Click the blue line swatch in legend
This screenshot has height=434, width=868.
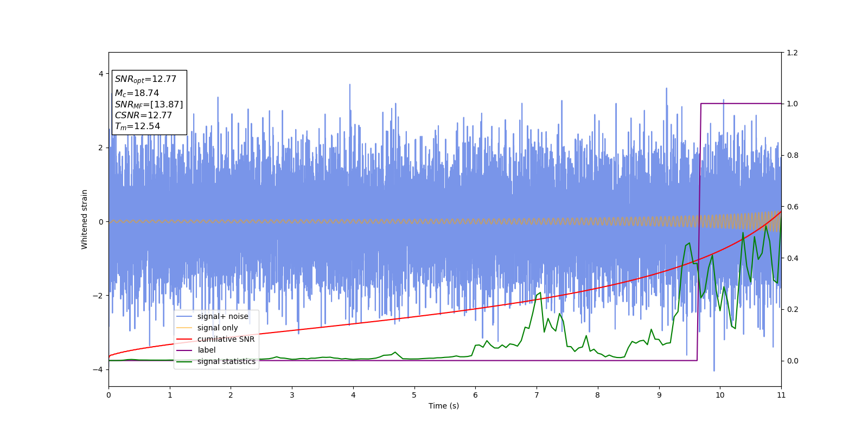coord(185,316)
